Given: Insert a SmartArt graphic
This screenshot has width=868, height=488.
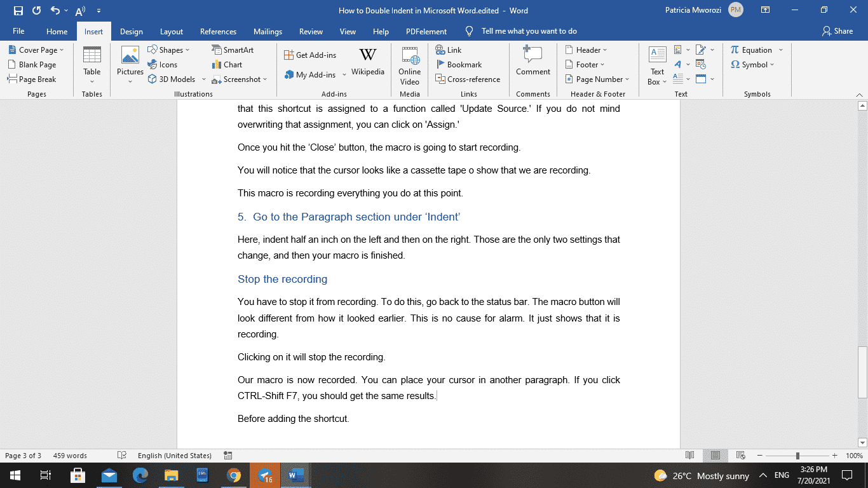Looking at the screenshot, I should (233, 50).
